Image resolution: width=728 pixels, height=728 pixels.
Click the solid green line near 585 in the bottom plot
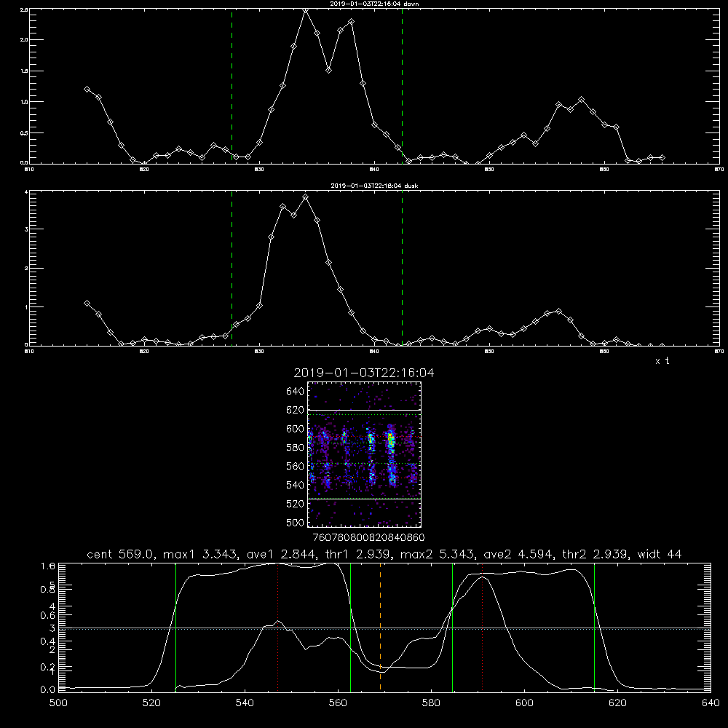452,627
